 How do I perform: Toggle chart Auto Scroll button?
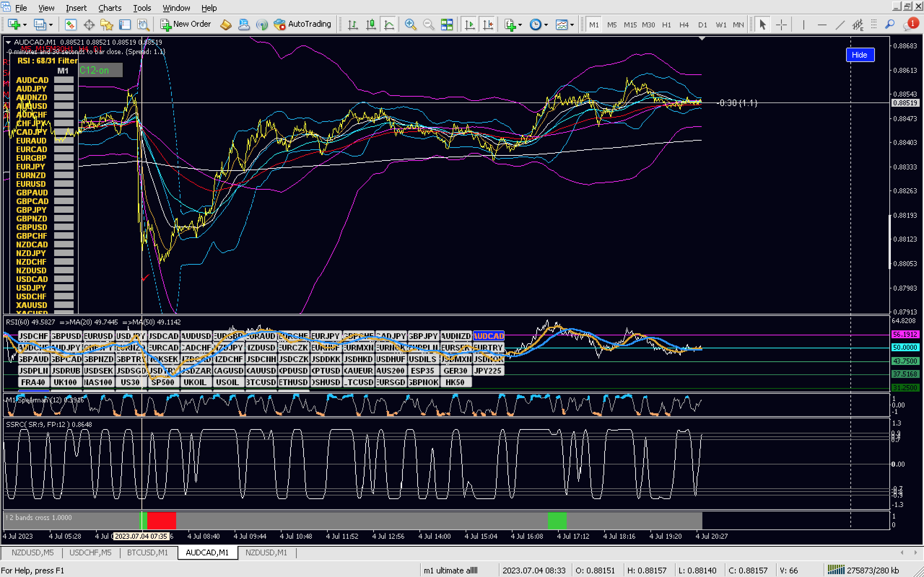[x=469, y=25]
